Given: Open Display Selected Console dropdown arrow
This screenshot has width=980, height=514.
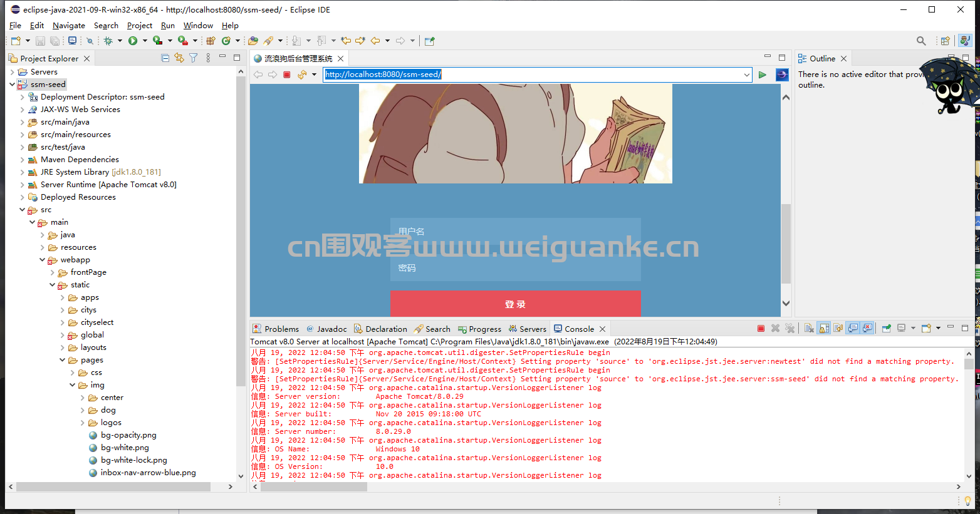Looking at the screenshot, I should click(913, 329).
